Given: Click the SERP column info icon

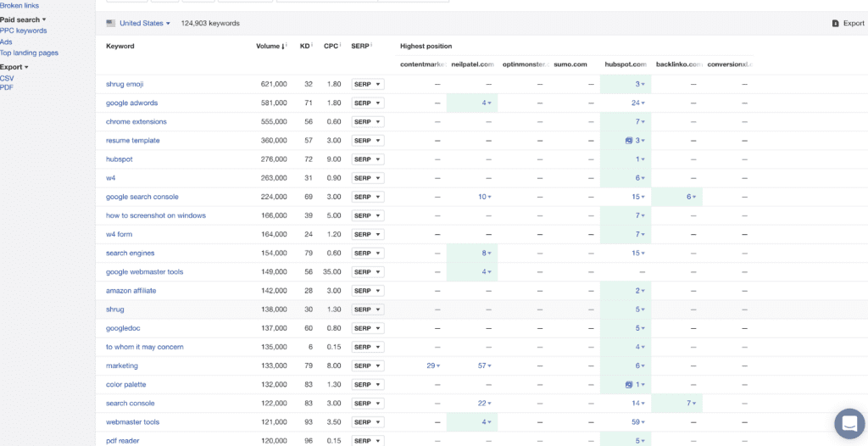Looking at the screenshot, I should (x=371, y=45).
